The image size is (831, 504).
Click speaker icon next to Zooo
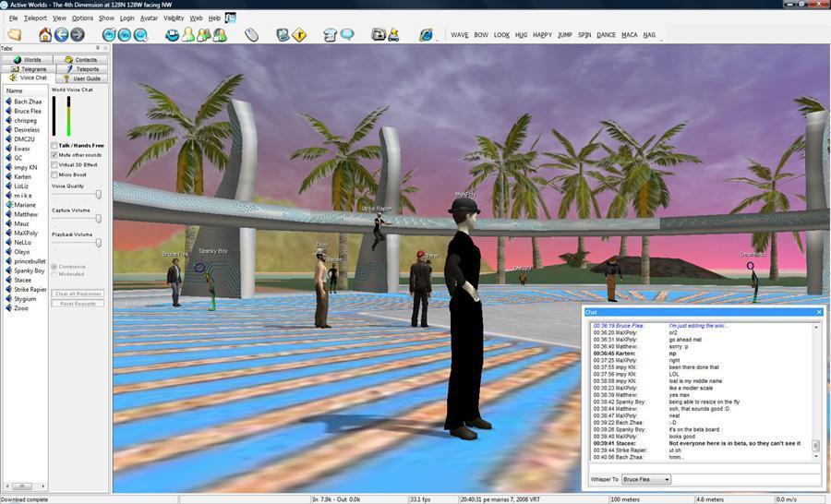[x=8, y=308]
